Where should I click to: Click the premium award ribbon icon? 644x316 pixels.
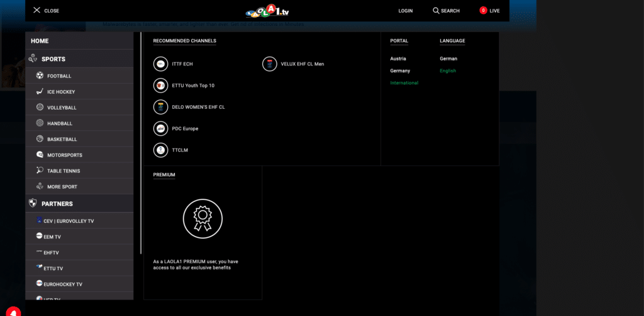(203, 218)
